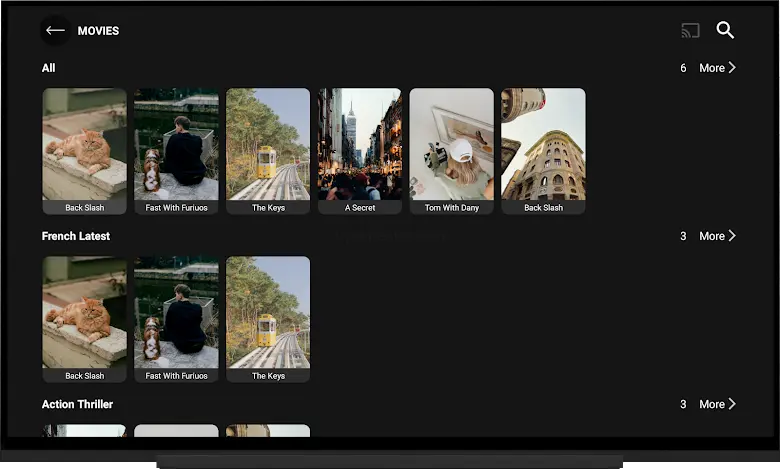Screen dimensions: 780x469
Task: Open search with the magnifier icon
Action: point(725,30)
